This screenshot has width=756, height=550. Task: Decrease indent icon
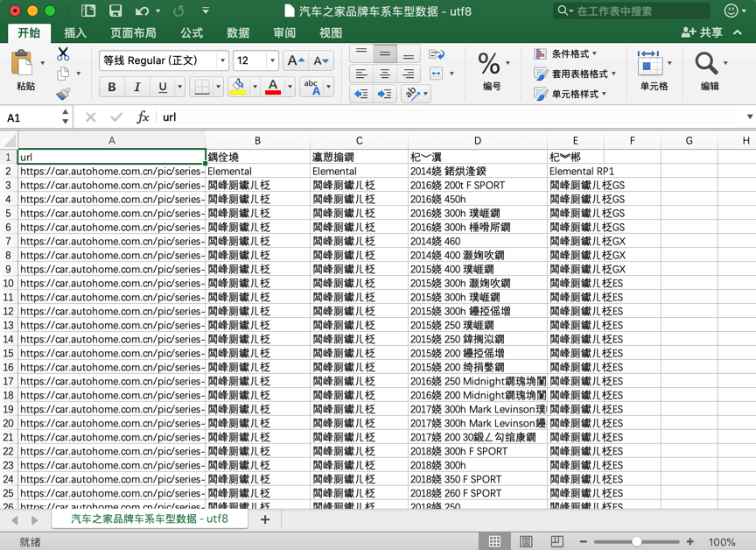point(361,94)
